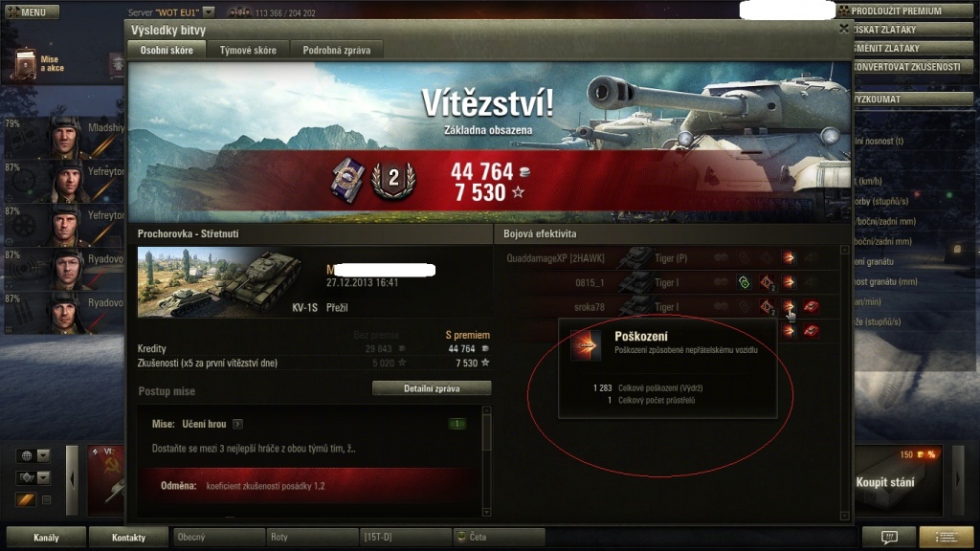Expand the vehicle type filter dropdown
The height and width of the screenshot is (551, 980).
pyautogui.click(x=43, y=478)
